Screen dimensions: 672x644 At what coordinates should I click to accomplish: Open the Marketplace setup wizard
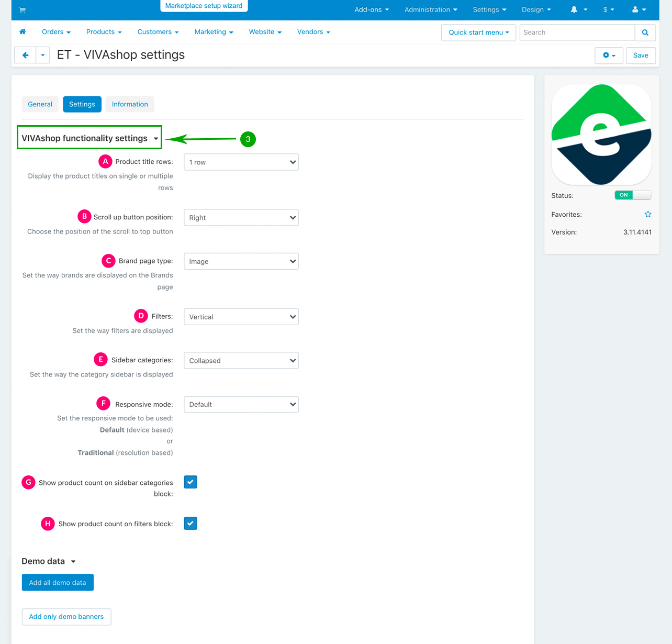[x=204, y=6]
